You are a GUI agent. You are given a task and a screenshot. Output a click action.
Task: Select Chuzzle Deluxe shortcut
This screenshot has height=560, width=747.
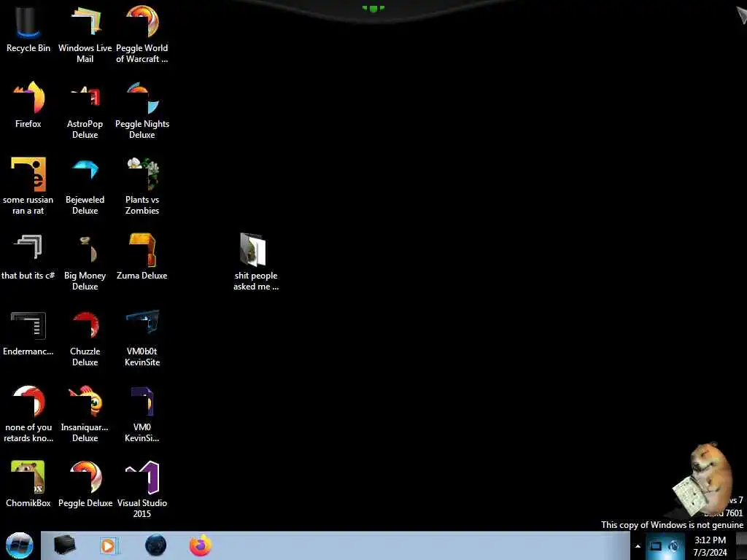pos(85,338)
